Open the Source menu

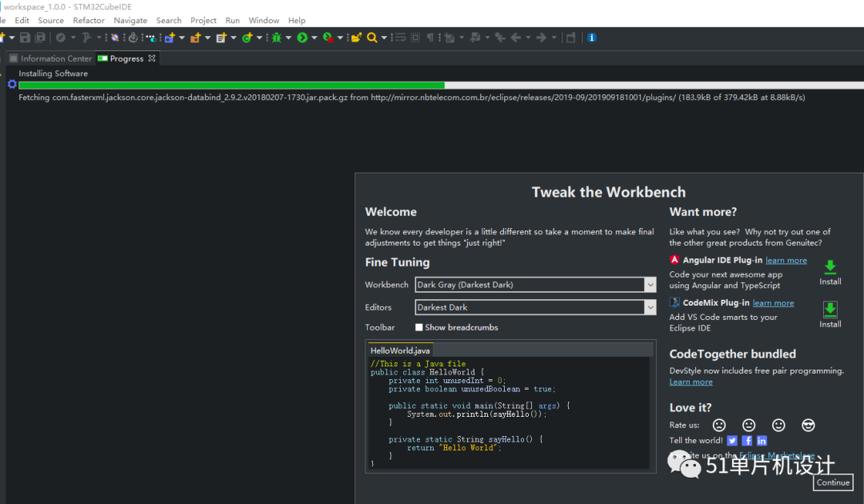50,20
